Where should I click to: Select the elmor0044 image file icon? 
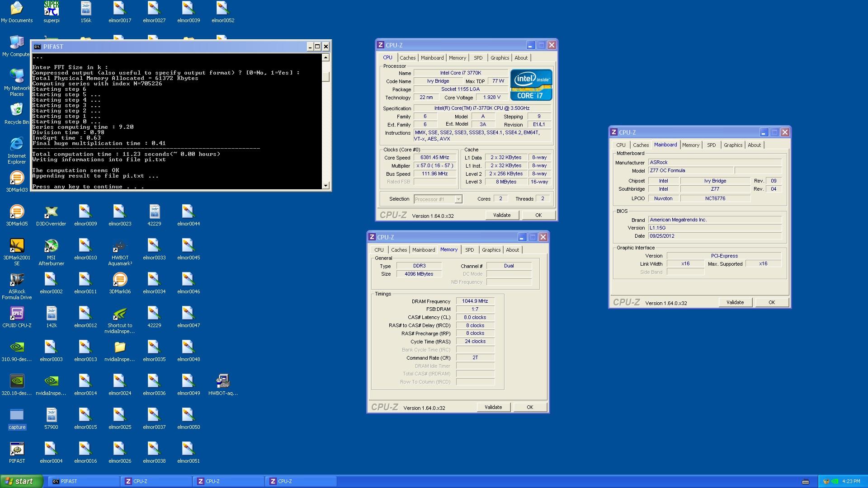click(189, 216)
